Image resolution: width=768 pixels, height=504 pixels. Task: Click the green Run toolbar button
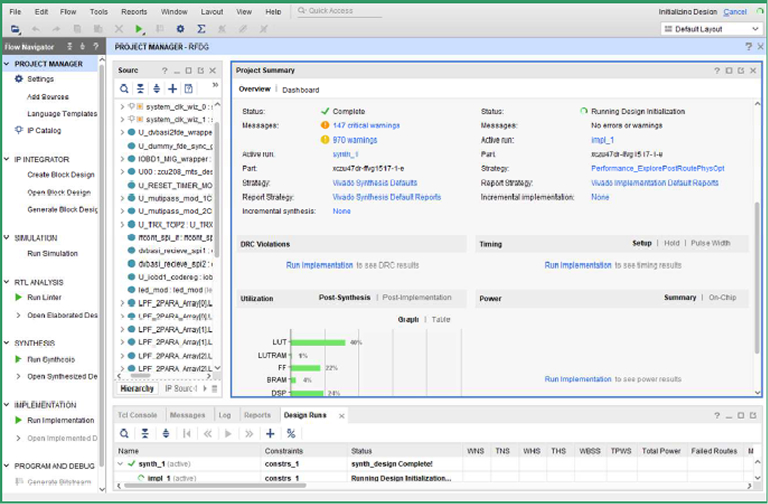click(x=139, y=29)
